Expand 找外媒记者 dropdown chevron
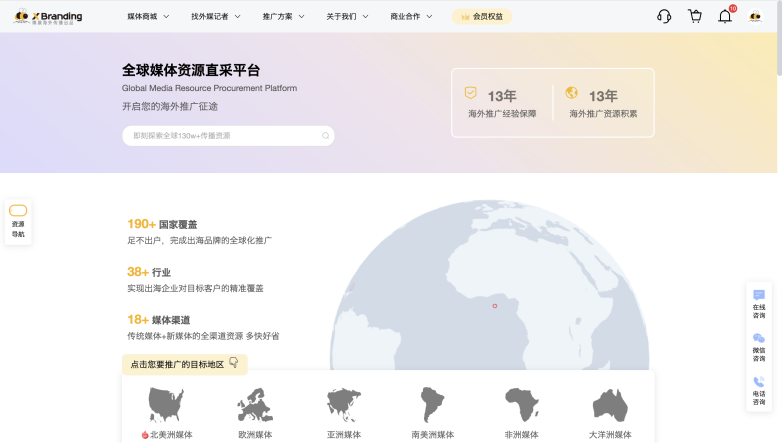This screenshot has width=782, height=443. tap(237, 16)
